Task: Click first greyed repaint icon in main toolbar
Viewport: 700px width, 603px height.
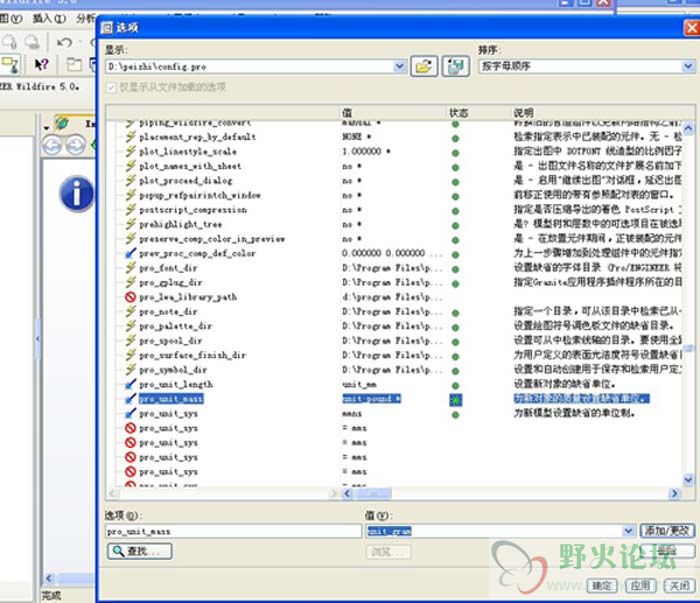Action: click(9, 42)
